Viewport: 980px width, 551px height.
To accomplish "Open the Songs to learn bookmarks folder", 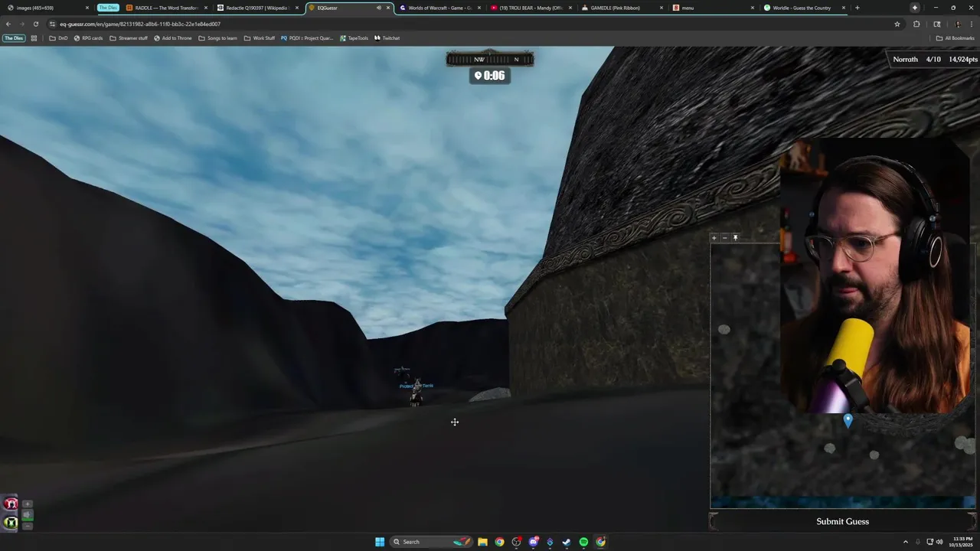I will tap(217, 38).
